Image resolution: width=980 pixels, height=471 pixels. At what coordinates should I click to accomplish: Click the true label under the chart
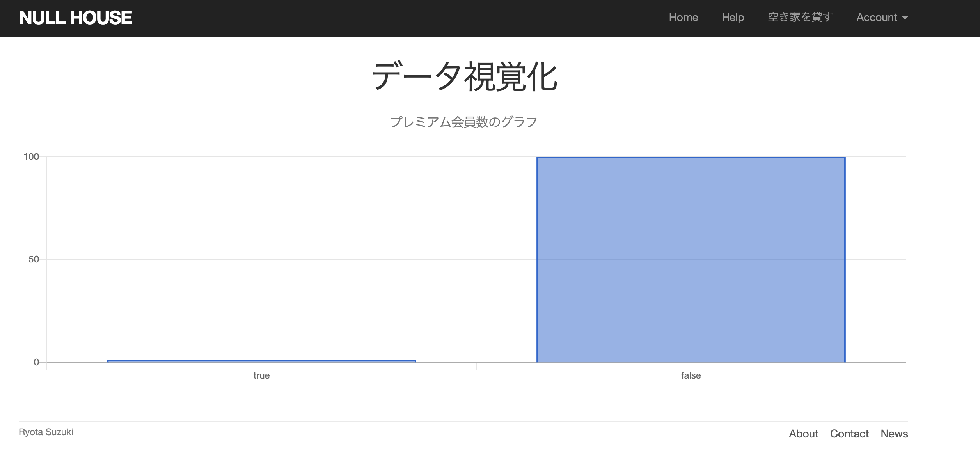261,375
